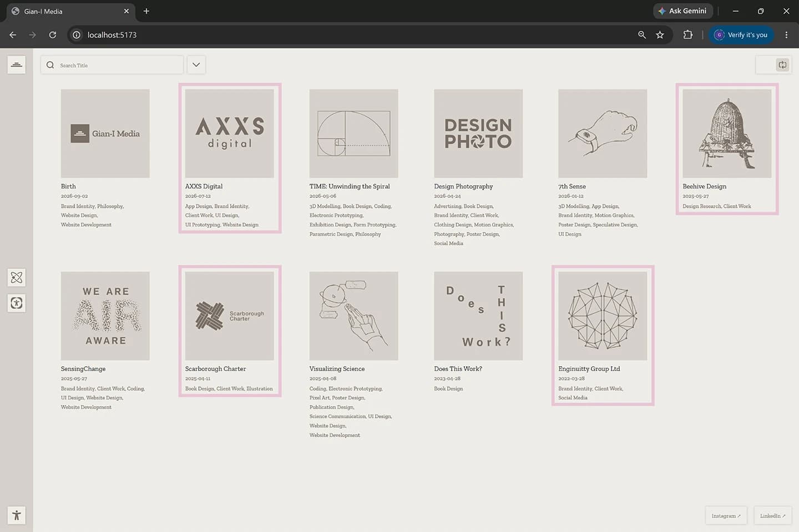The image size is (799, 532).
Task: Click the title text "SensingChange"
Action: [83, 369]
